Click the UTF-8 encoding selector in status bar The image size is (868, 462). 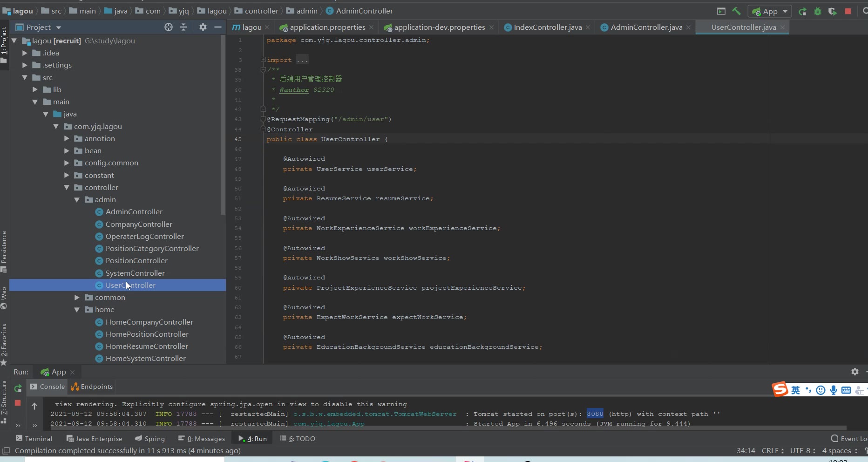point(802,450)
